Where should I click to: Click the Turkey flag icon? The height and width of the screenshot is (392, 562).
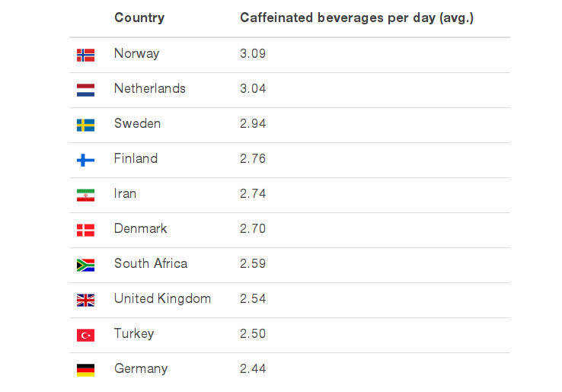pos(85,335)
